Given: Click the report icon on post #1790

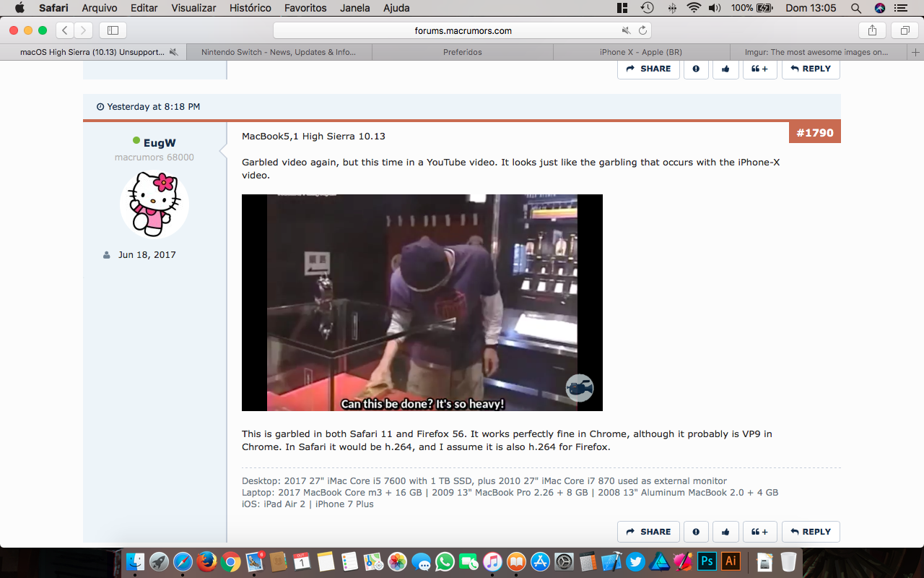Looking at the screenshot, I should 696,532.
